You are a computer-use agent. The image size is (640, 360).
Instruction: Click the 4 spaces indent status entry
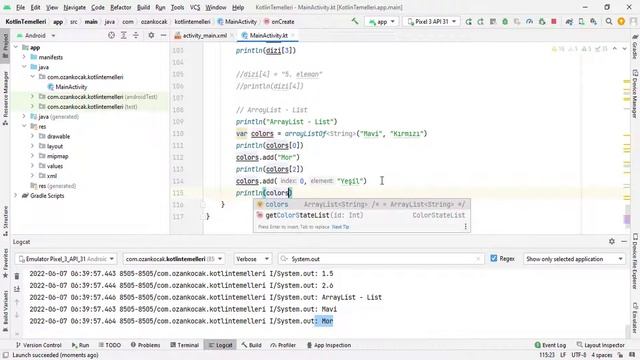pos(602,355)
